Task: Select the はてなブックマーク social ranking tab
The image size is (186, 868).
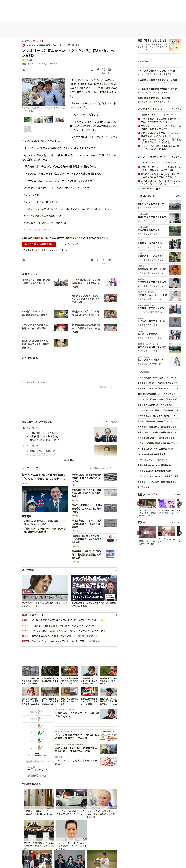Action: coord(170,162)
